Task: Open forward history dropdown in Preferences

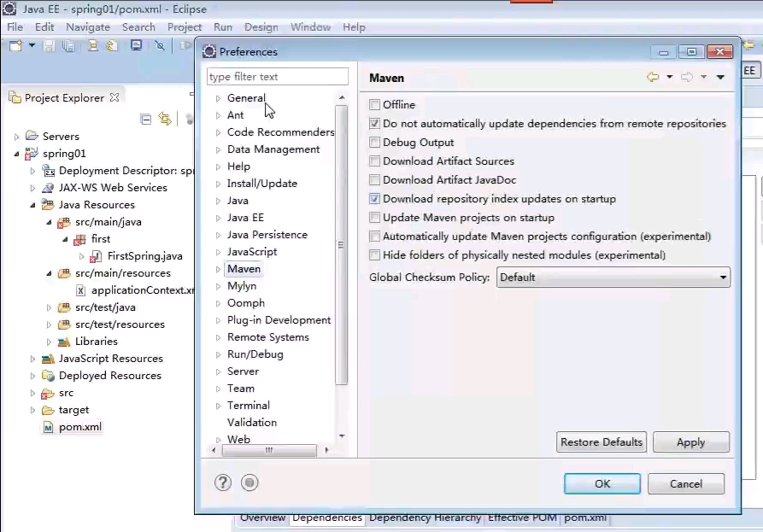Action: pyautogui.click(x=703, y=77)
